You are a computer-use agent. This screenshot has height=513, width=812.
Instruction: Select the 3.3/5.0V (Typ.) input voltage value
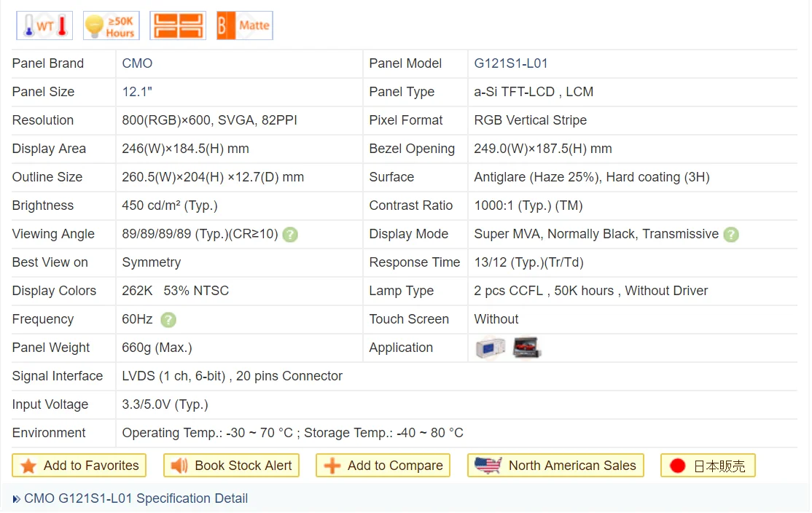point(165,405)
